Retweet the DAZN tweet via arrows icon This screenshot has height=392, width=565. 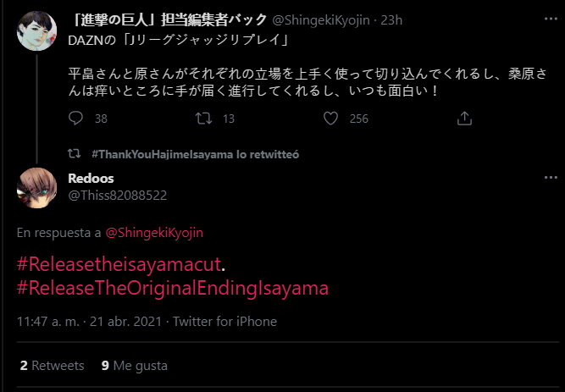(x=202, y=119)
